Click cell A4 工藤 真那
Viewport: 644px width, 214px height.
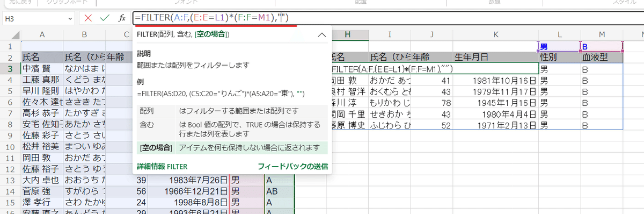(x=42, y=80)
